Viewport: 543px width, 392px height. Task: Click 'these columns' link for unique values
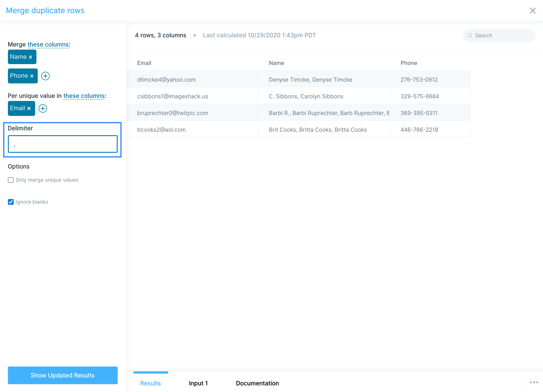click(84, 96)
